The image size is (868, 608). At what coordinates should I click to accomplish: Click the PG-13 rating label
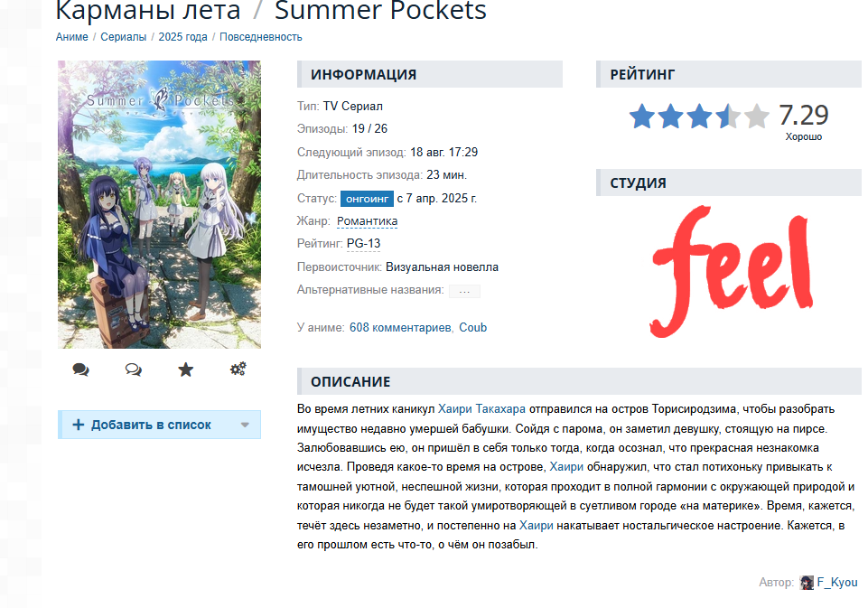pyautogui.click(x=364, y=244)
